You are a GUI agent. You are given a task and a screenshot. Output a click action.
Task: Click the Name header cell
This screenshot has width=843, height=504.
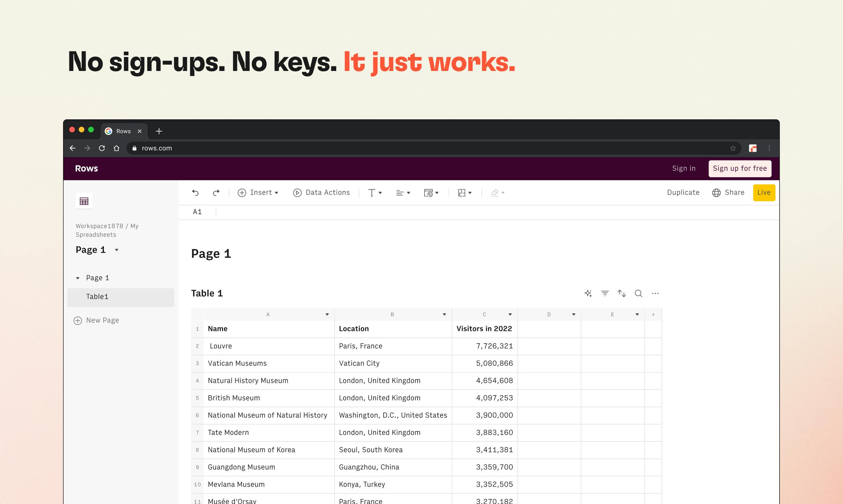[x=269, y=329]
